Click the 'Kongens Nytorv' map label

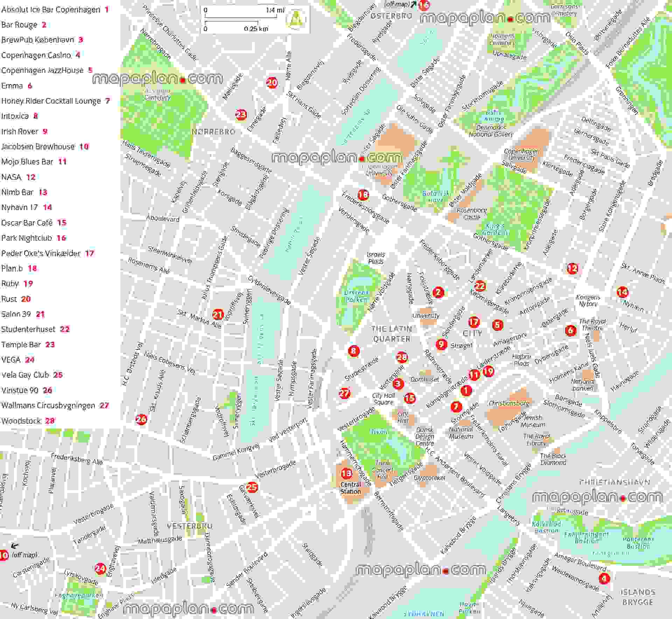point(588,300)
